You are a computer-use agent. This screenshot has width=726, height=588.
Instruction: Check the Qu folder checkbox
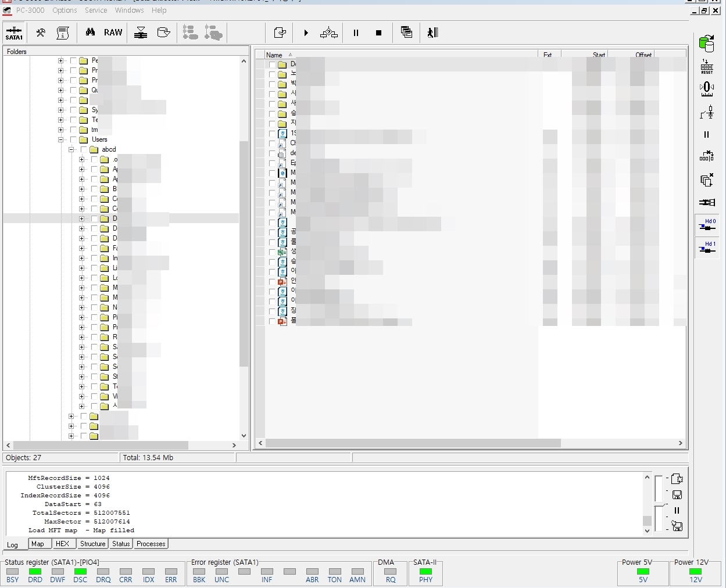[x=73, y=90]
